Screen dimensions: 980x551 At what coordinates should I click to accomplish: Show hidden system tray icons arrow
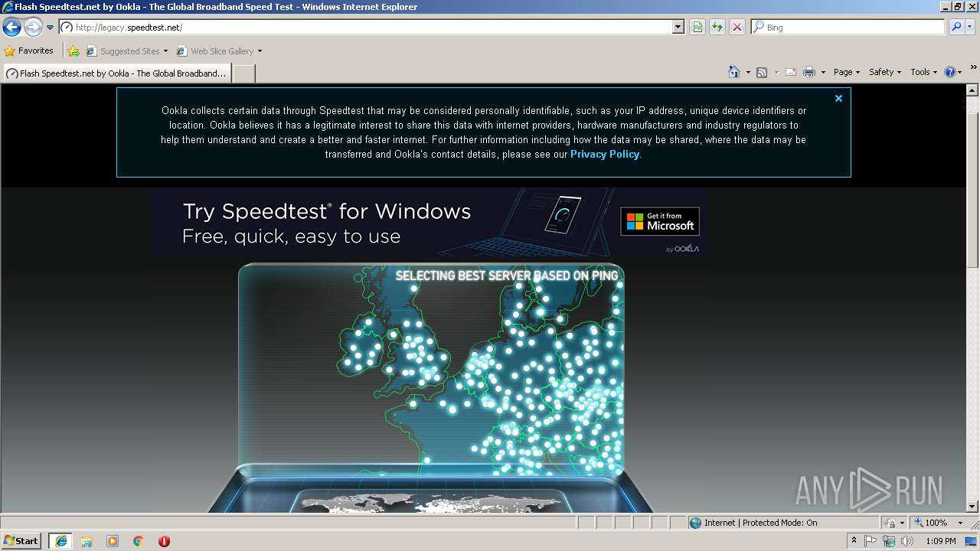[x=854, y=541]
